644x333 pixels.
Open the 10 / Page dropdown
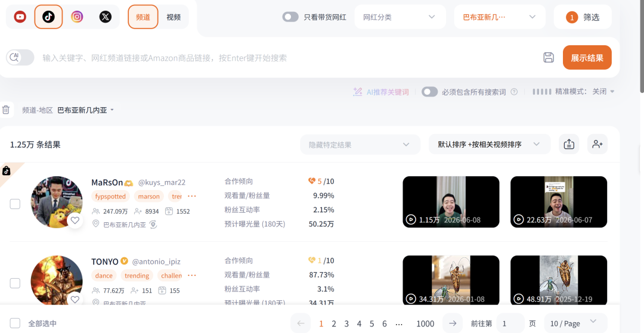(x=576, y=323)
